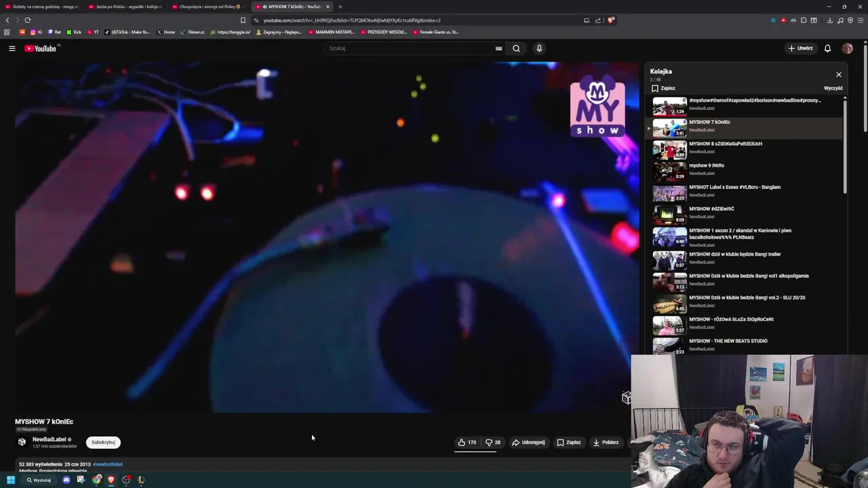Image resolution: width=868 pixels, height=488 pixels.
Task: Clear the queue with Wyczyść
Action: (x=833, y=88)
